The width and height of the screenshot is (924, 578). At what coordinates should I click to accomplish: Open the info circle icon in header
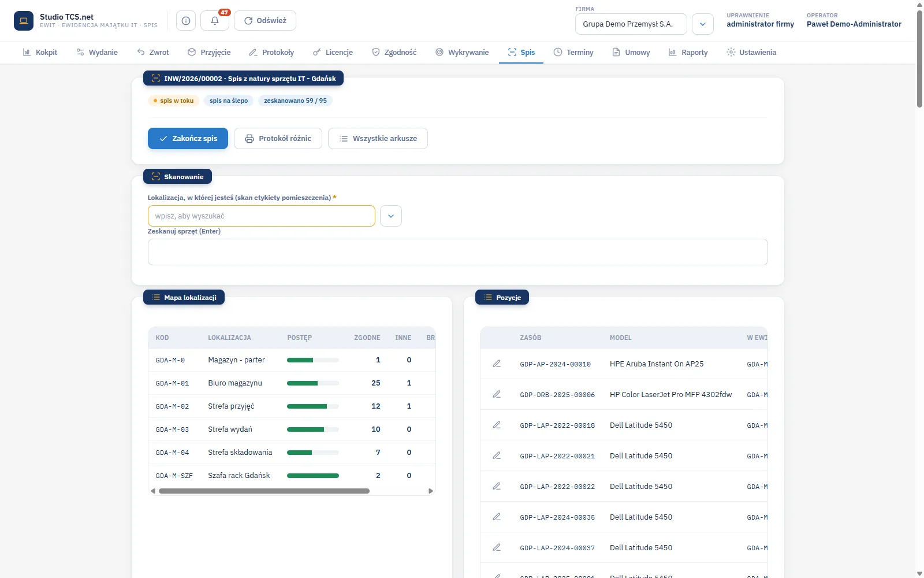186,21
